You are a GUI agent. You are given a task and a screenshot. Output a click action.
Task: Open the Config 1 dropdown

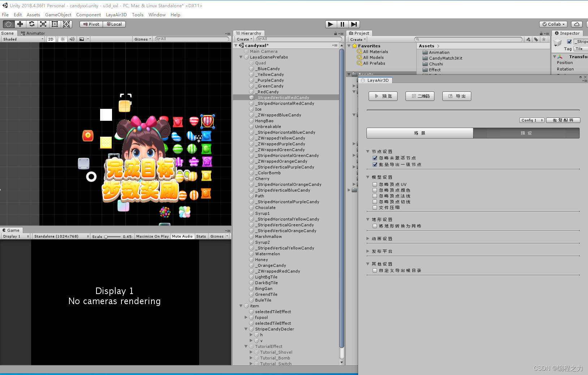tap(532, 120)
